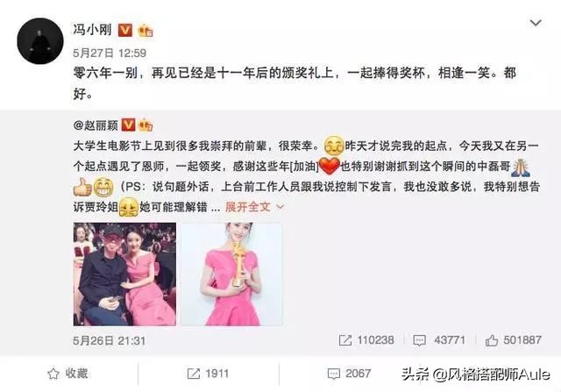Click the repost icon with count 110238
The height and width of the screenshot is (392, 561).
(x=344, y=340)
